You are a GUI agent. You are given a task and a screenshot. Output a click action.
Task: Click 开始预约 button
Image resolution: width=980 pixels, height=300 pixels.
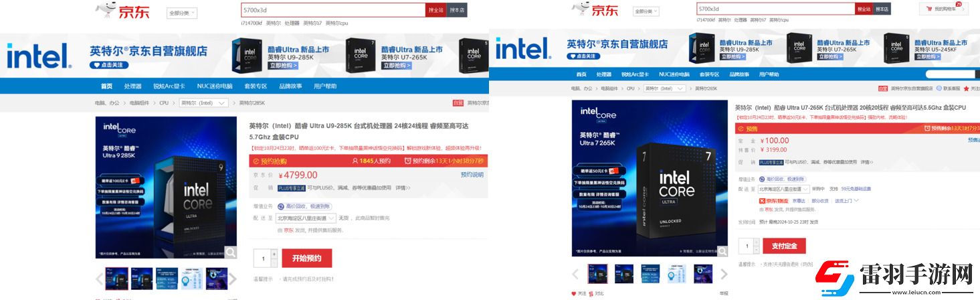click(x=307, y=258)
